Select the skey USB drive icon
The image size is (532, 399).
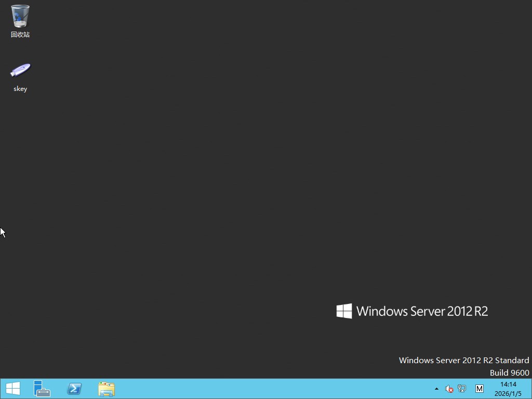click(x=20, y=70)
